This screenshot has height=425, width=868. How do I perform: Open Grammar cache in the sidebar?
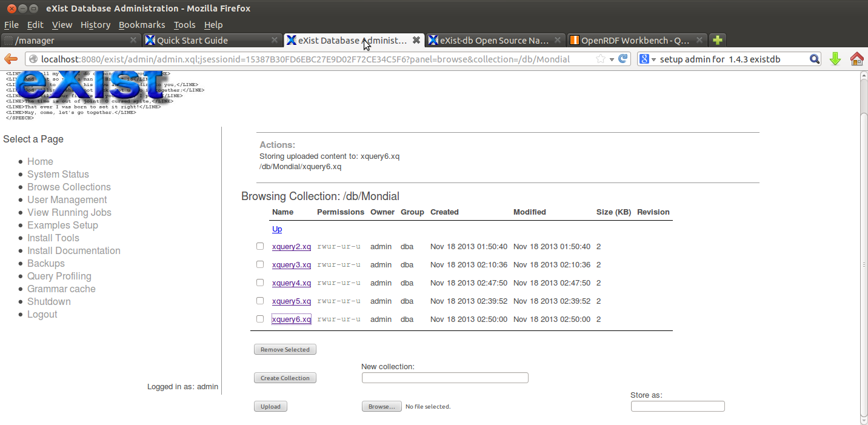(61, 289)
